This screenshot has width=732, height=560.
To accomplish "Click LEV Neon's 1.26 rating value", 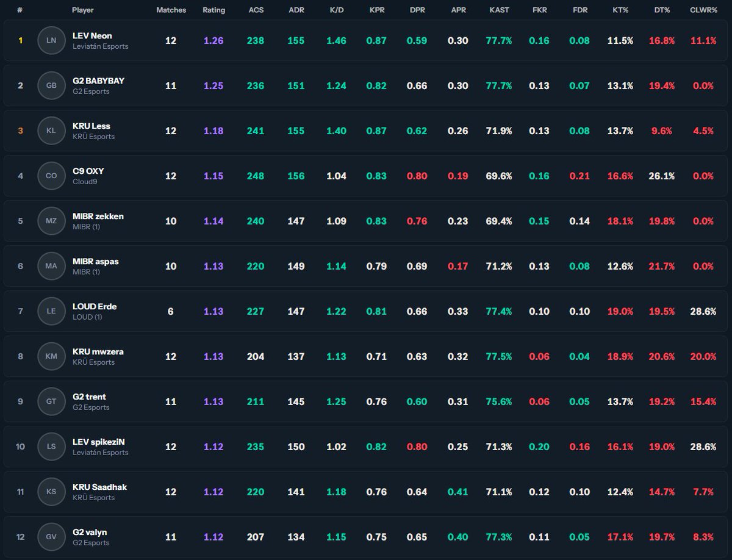I will (213, 41).
